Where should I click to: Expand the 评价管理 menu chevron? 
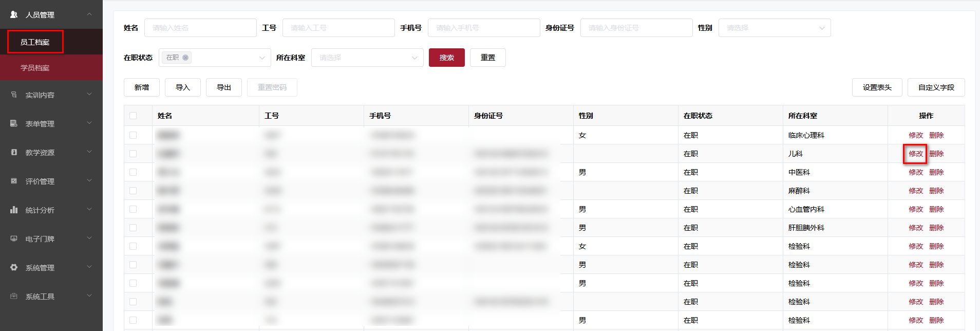click(x=89, y=181)
